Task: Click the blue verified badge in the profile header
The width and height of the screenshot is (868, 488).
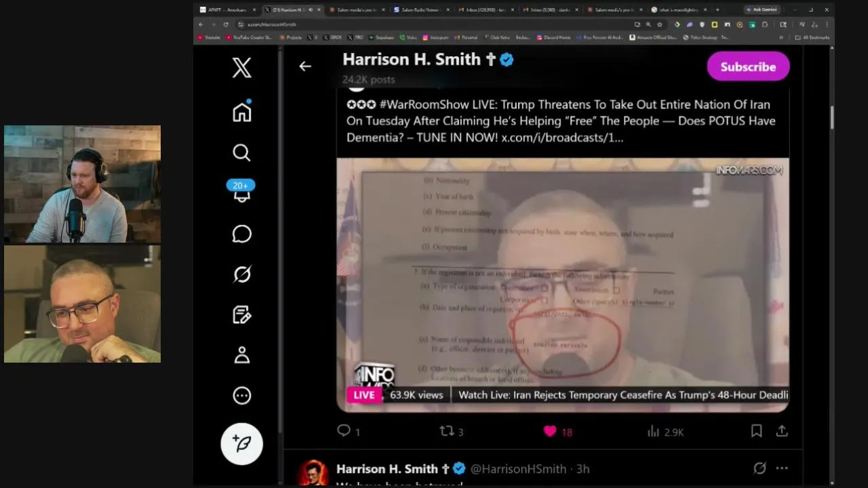Action: coord(507,60)
